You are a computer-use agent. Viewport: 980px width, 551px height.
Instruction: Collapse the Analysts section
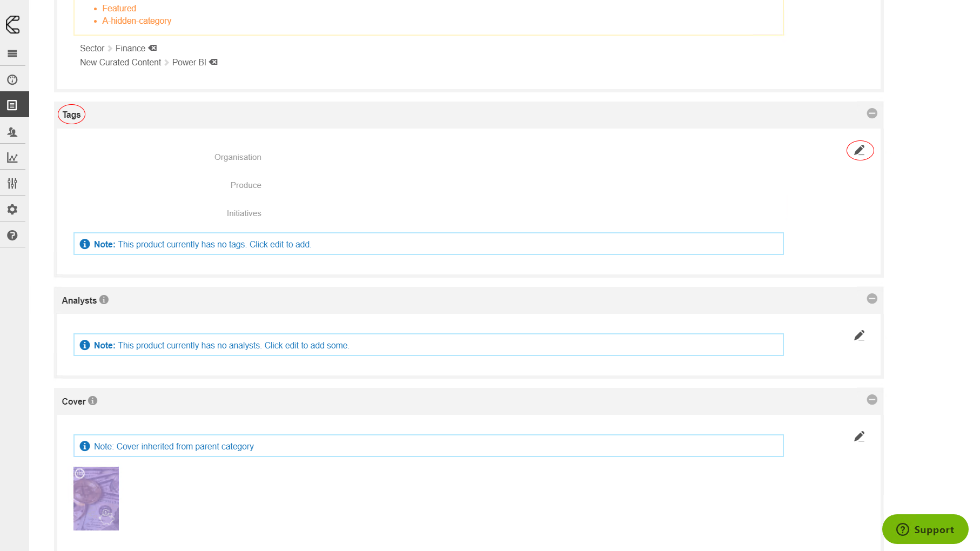(x=872, y=299)
